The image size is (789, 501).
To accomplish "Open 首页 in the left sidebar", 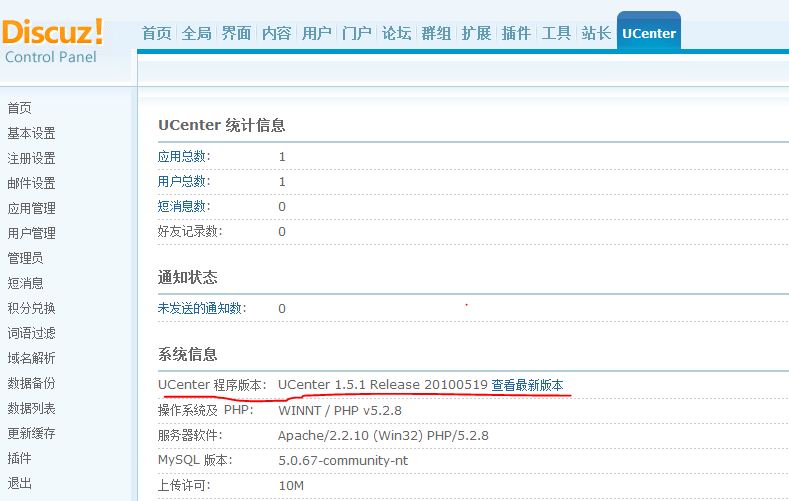I will [x=20, y=108].
